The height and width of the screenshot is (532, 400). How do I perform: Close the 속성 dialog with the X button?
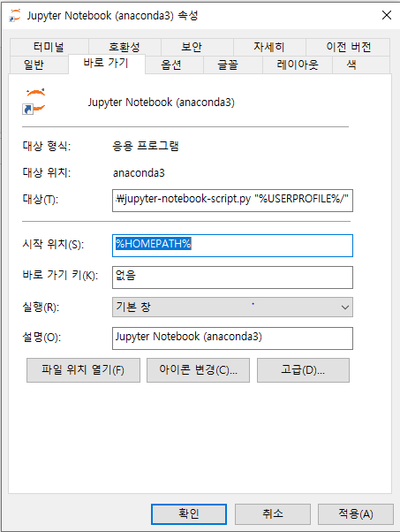pos(387,15)
